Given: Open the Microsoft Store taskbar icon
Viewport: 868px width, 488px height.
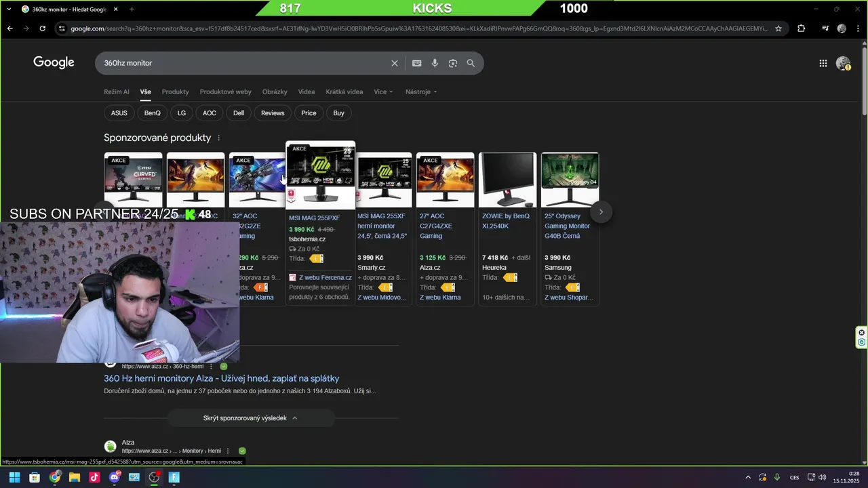Looking at the screenshot, I should coord(35,477).
